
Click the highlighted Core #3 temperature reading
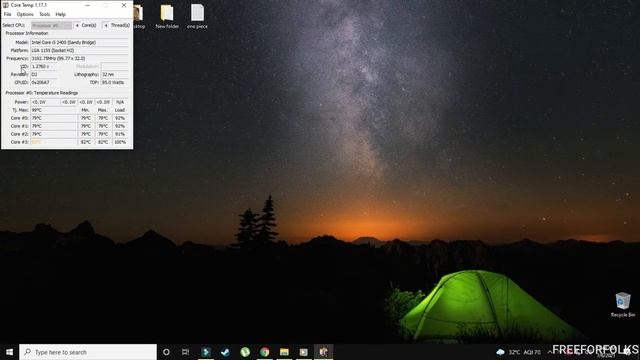[54, 142]
